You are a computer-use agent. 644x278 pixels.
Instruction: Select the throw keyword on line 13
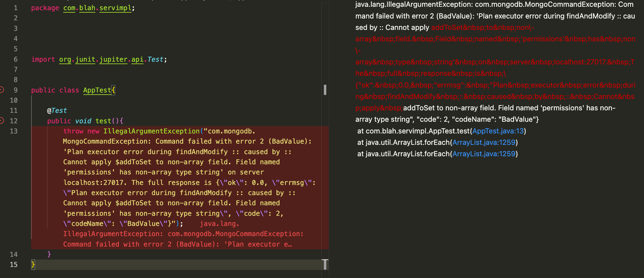coord(73,131)
